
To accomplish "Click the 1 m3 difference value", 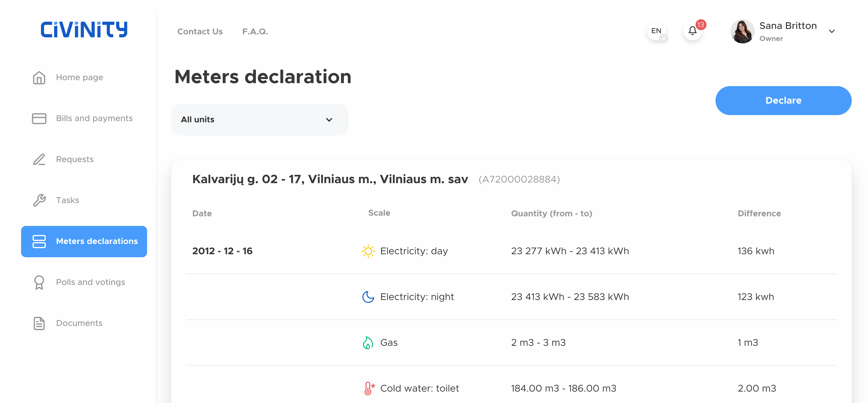I will click(748, 343).
